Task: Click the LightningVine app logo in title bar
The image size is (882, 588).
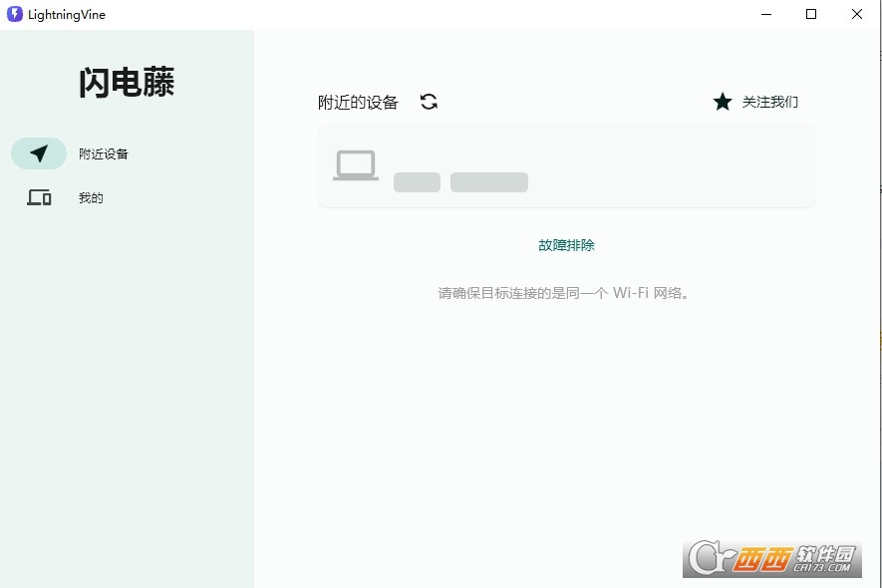Action: tap(15, 14)
